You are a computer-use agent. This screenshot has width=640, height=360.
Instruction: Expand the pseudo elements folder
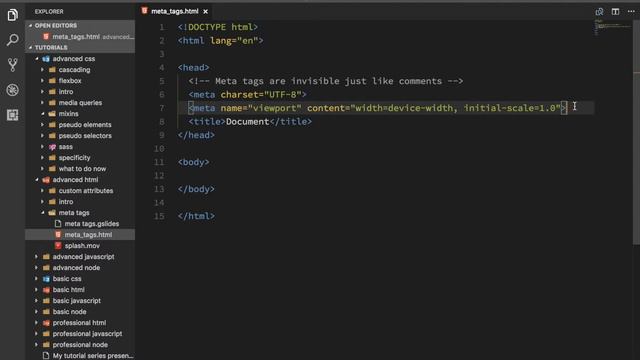coord(42,125)
